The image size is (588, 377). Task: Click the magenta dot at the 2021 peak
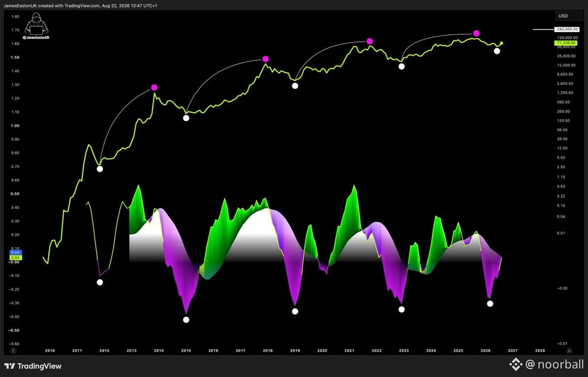[370, 41]
